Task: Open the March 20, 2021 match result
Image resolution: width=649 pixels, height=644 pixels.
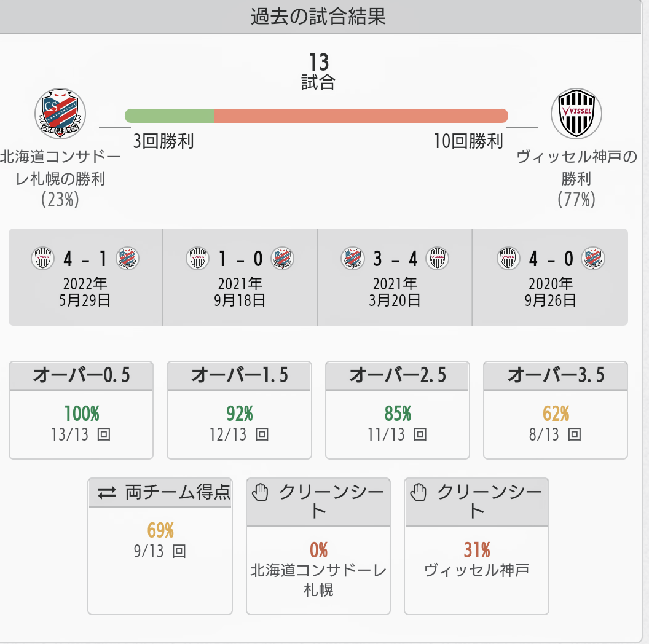Action: (x=395, y=277)
